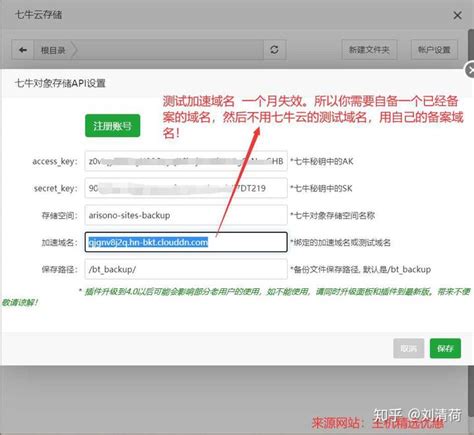Click the 保存路径 field containing /bt_backup/
The image size is (474, 435).
pyautogui.click(x=186, y=269)
